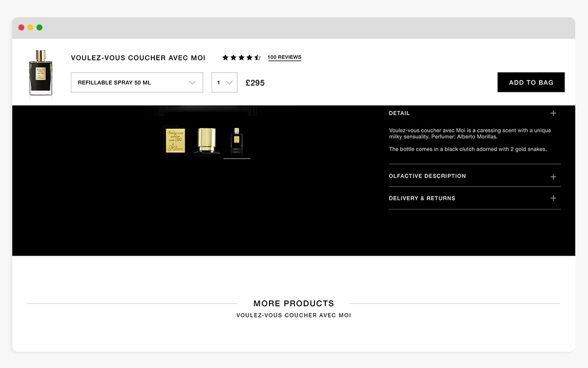Collapse the Detail section heading
The width and height of the screenshot is (588, 368).
coord(399,113)
